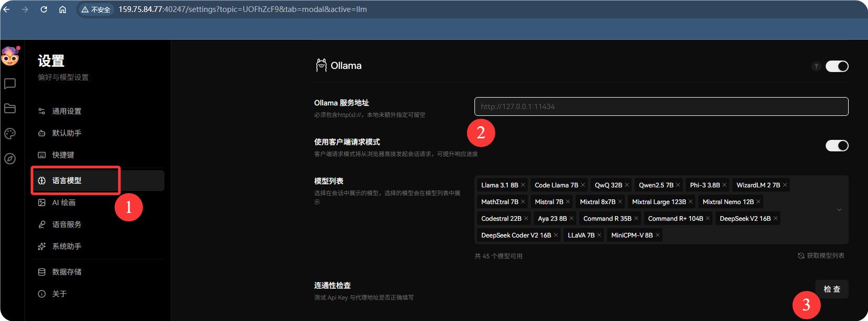
Task: Open the chat icon in the left rail
Action: click(10, 84)
